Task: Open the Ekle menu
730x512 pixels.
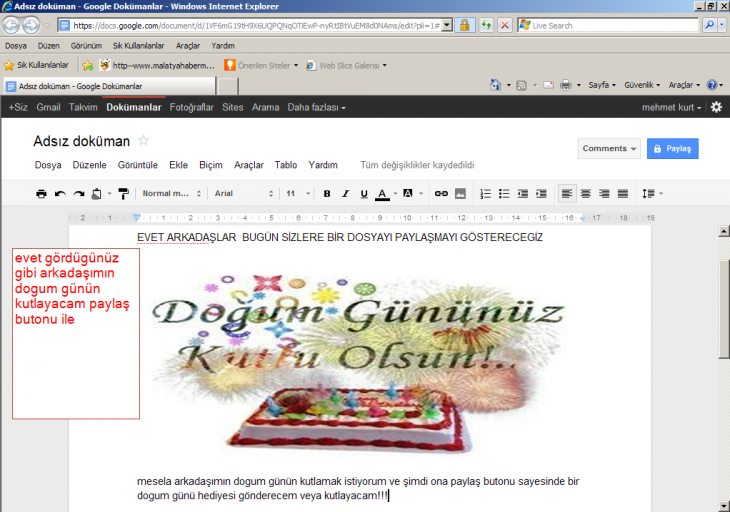Action: coord(178,165)
